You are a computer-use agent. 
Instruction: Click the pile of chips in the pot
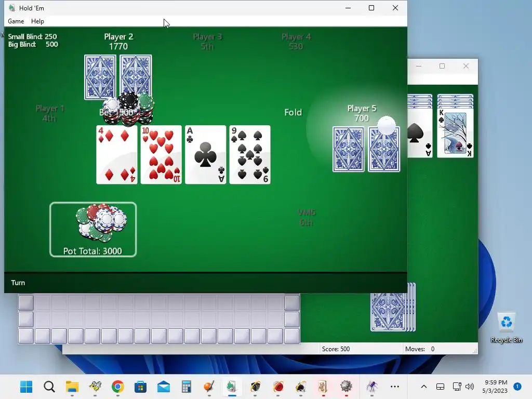(101, 222)
